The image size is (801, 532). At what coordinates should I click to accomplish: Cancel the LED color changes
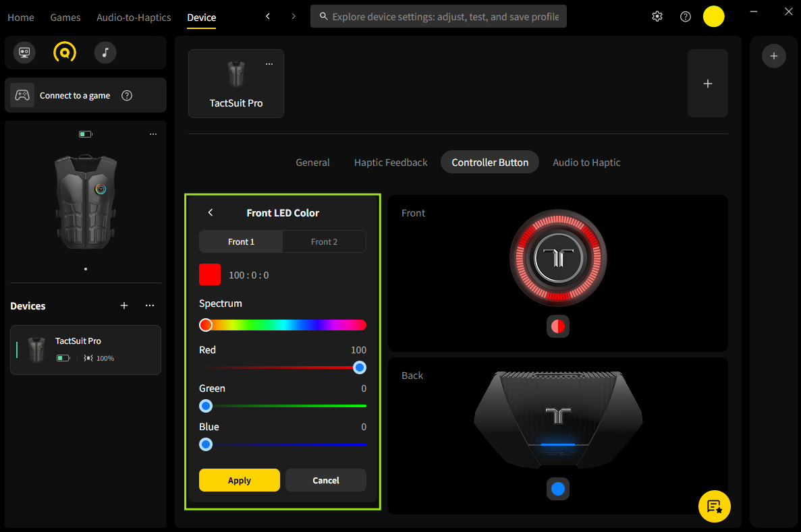click(326, 480)
